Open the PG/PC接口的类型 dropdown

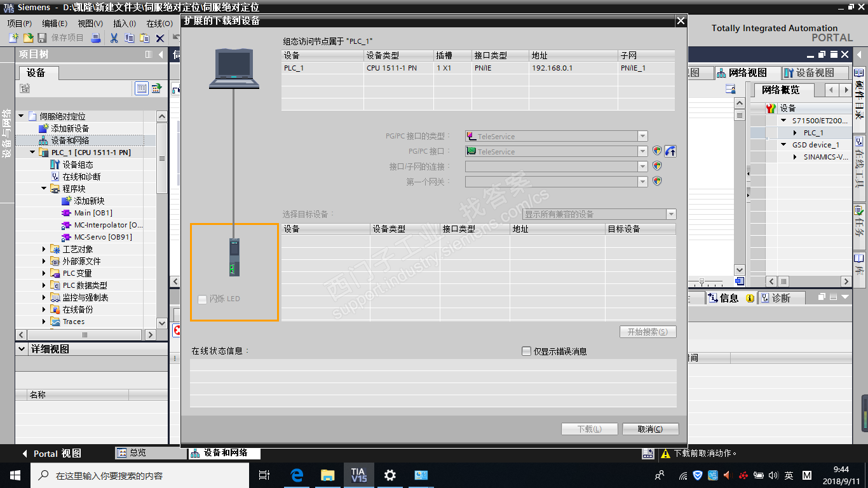pyautogui.click(x=642, y=136)
